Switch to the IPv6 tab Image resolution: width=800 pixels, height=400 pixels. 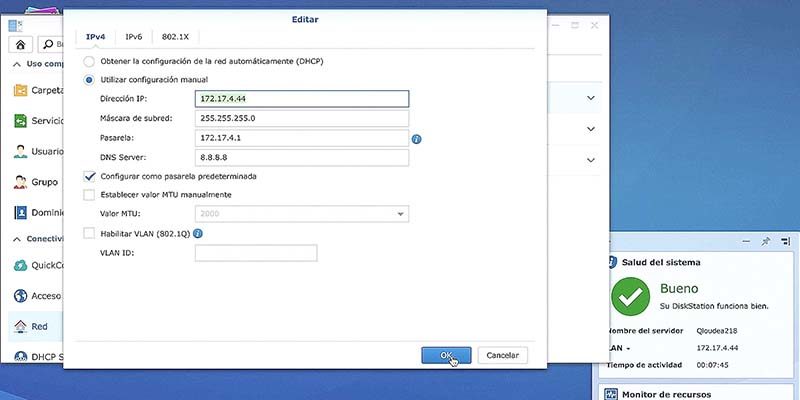pos(134,37)
